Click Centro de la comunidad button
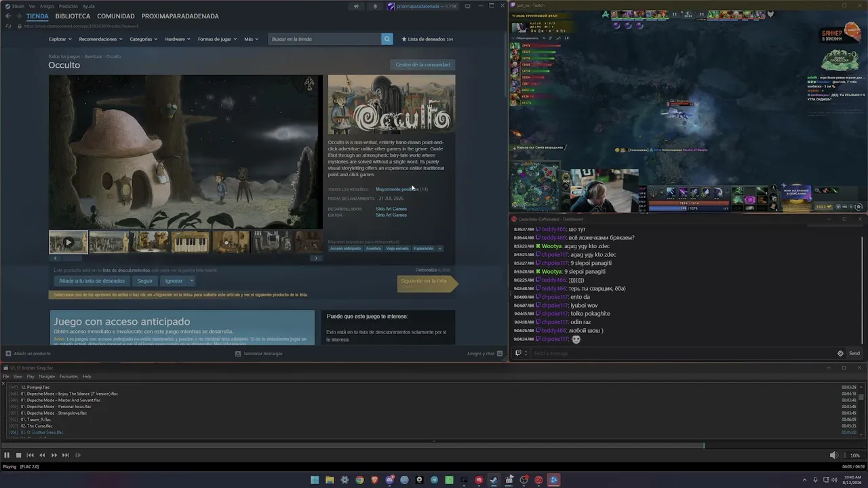Image resolution: width=868 pixels, height=488 pixels. (422, 64)
